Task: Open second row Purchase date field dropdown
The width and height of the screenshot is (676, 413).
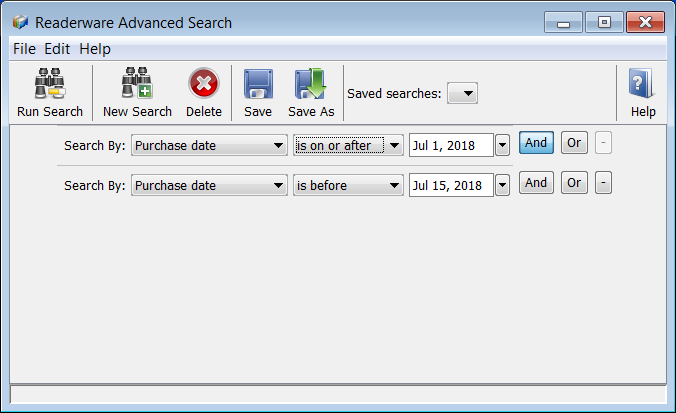Action: tap(209, 185)
